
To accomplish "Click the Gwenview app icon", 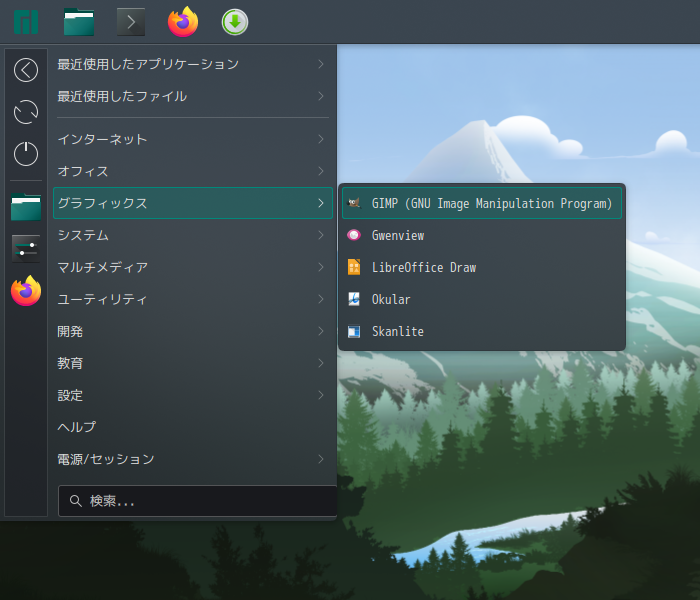I will click(x=354, y=235).
